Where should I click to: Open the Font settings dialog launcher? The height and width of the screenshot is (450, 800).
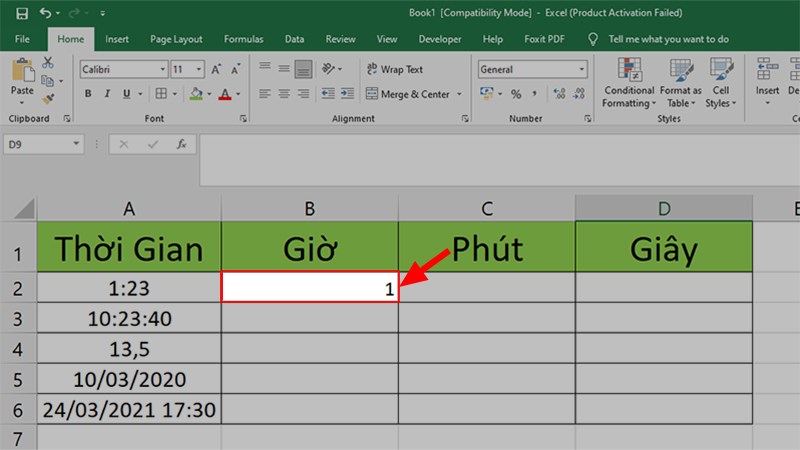[x=243, y=118]
